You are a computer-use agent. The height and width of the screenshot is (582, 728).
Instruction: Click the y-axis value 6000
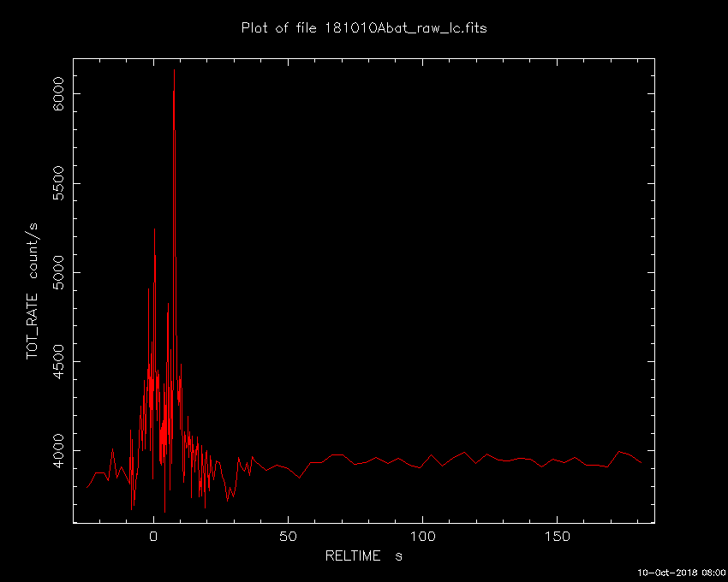pos(58,94)
